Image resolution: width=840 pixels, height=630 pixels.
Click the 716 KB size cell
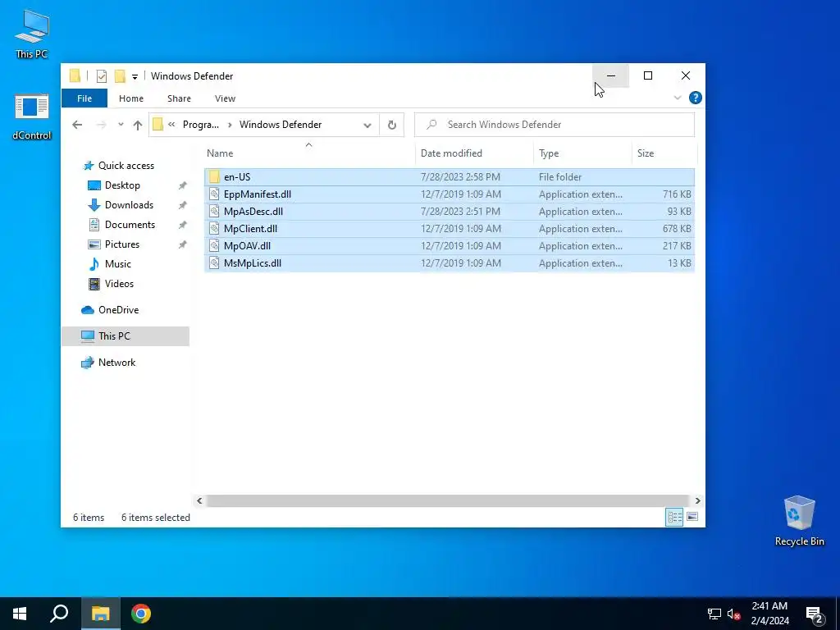point(677,194)
